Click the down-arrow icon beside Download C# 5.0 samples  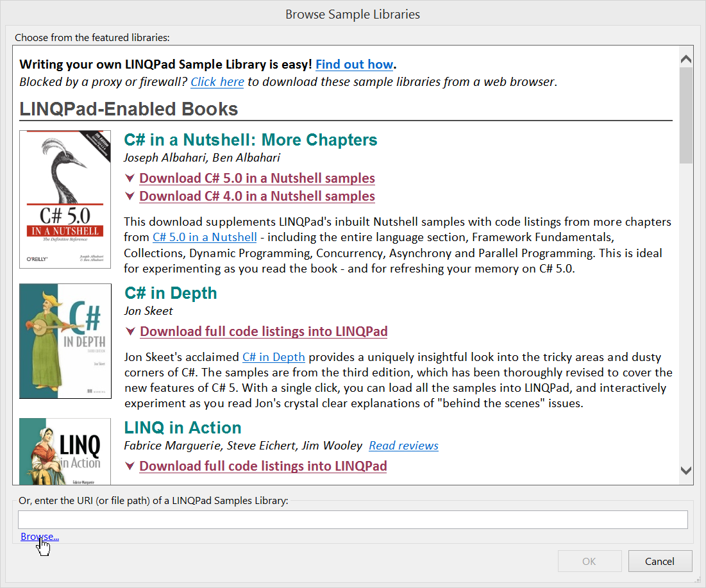(130, 178)
